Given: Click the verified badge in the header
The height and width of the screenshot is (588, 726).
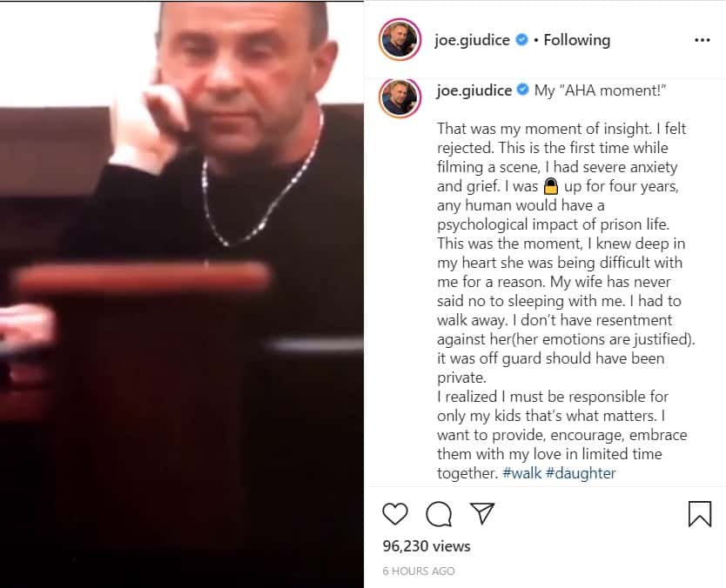Looking at the screenshot, I should (x=521, y=40).
